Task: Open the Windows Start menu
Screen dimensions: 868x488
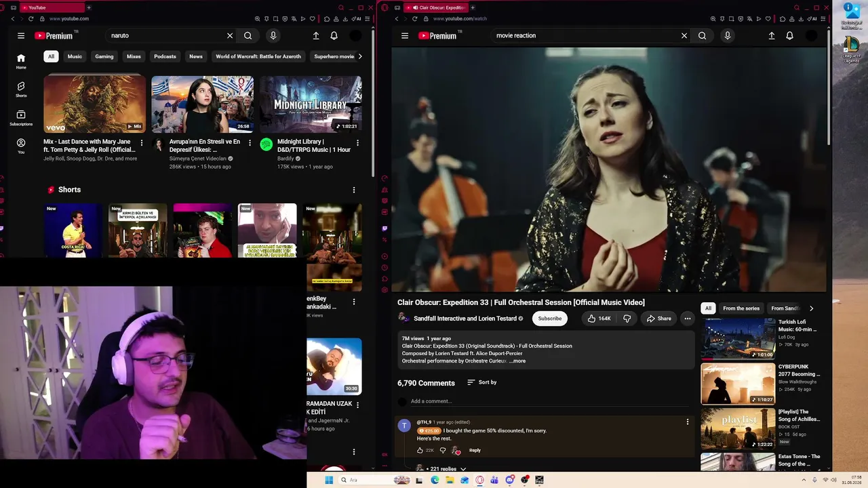Action: pos(329,480)
